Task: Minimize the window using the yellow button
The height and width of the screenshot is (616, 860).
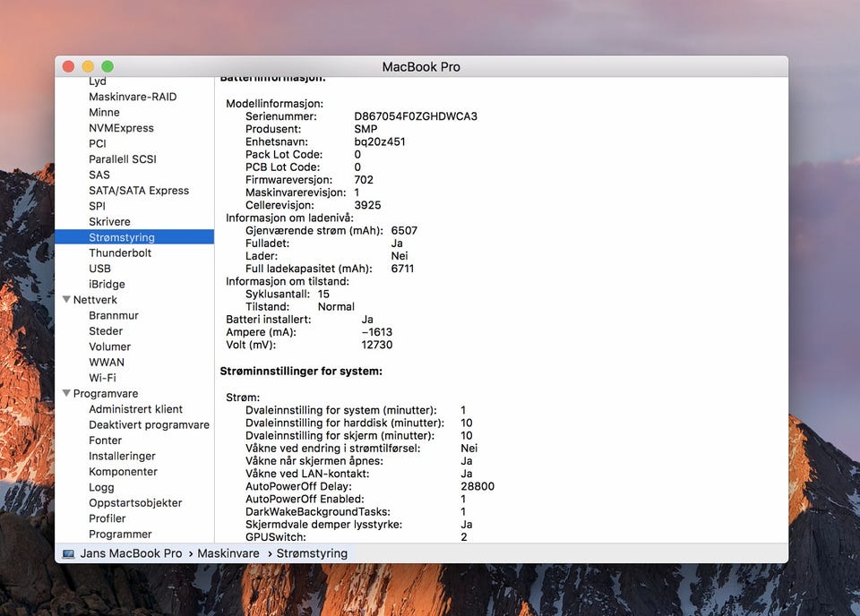Action: click(88, 67)
